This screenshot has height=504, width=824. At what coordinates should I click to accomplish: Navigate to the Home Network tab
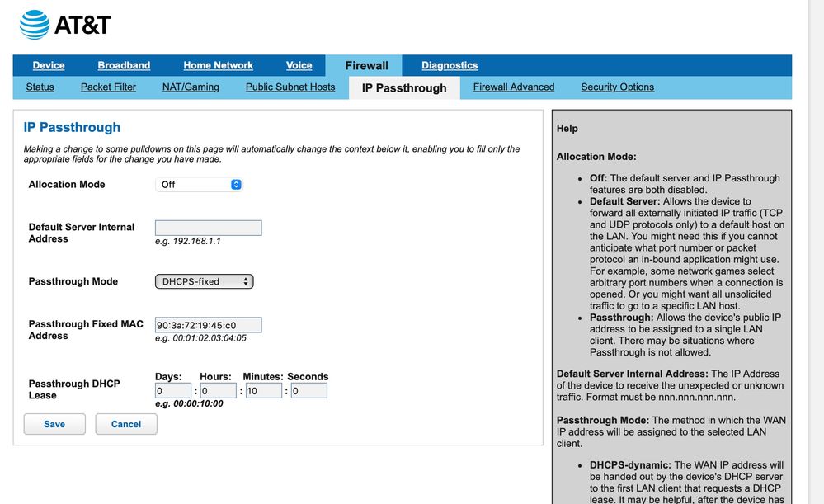218,65
